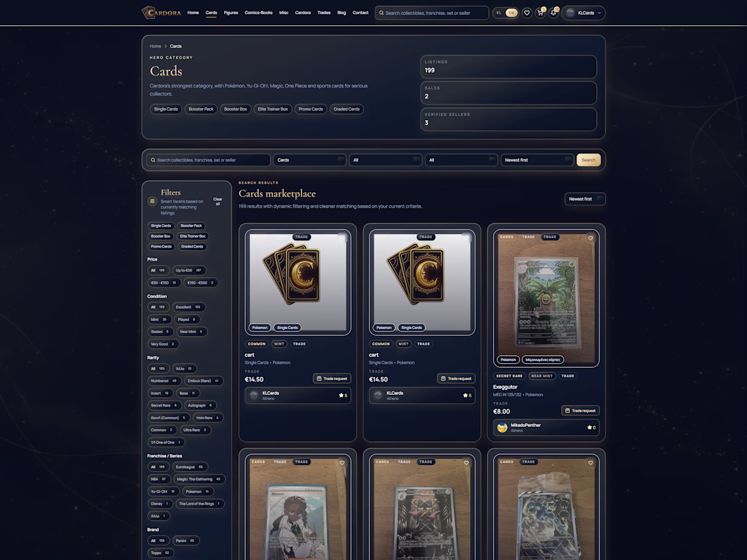Expand the KLCards account menu chevron
The image size is (747, 560).
pos(600,13)
